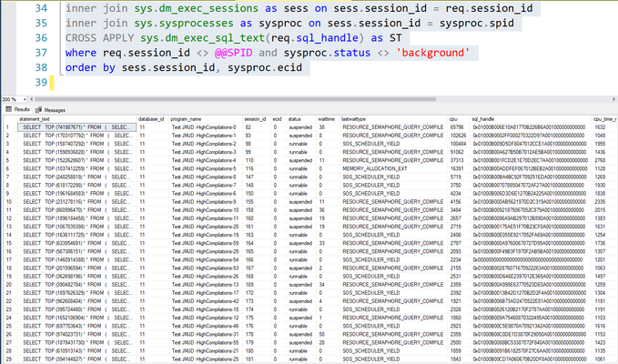Click the Results tab grid icon

click(9, 109)
